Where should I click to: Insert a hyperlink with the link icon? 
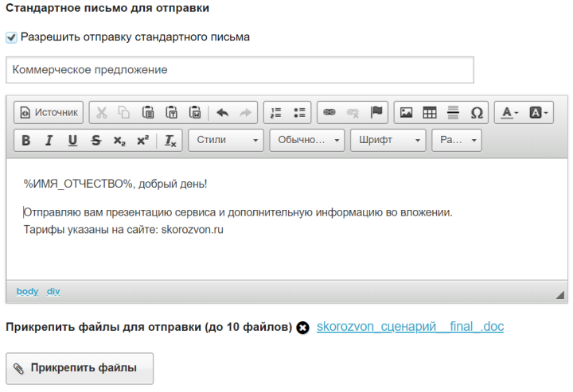point(329,112)
